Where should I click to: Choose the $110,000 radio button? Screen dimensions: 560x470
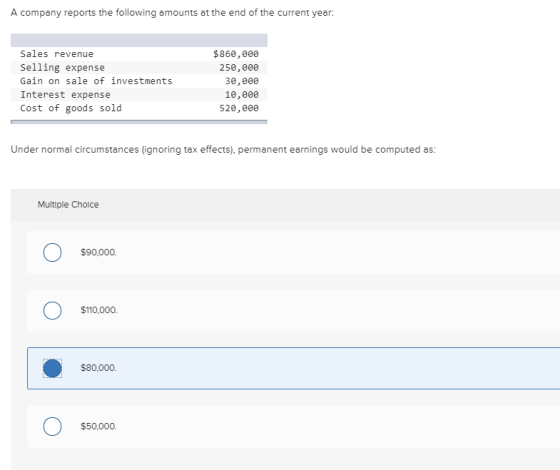[52, 310]
